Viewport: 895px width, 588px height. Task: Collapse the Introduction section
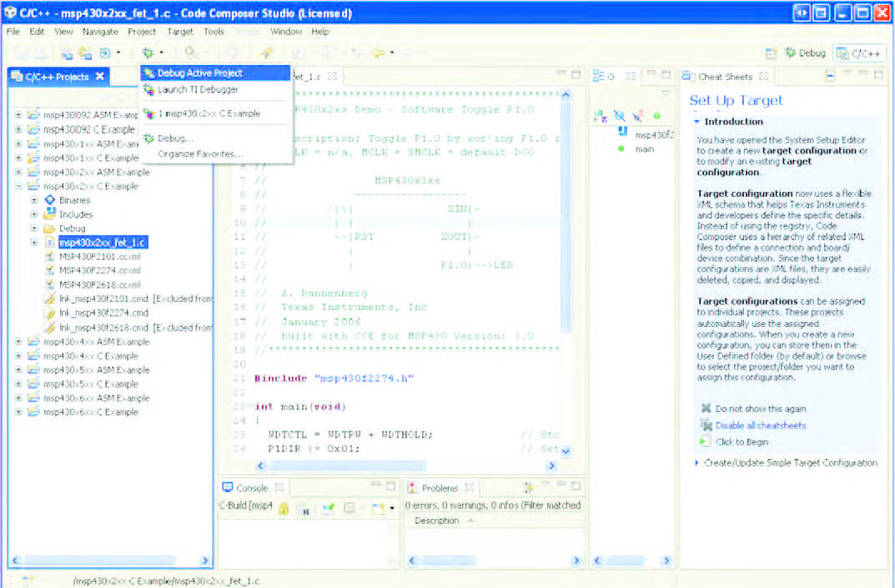coord(697,122)
